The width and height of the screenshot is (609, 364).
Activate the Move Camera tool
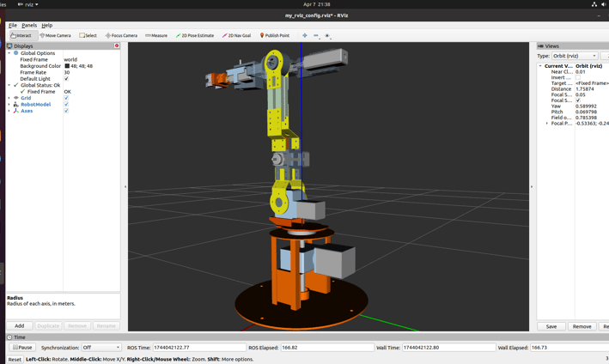coord(55,36)
